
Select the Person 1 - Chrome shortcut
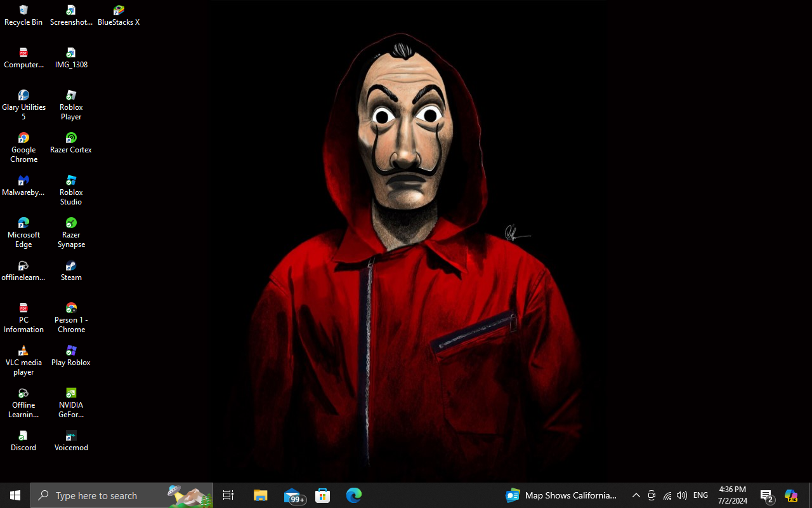pyautogui.click(x=71, y=318)
